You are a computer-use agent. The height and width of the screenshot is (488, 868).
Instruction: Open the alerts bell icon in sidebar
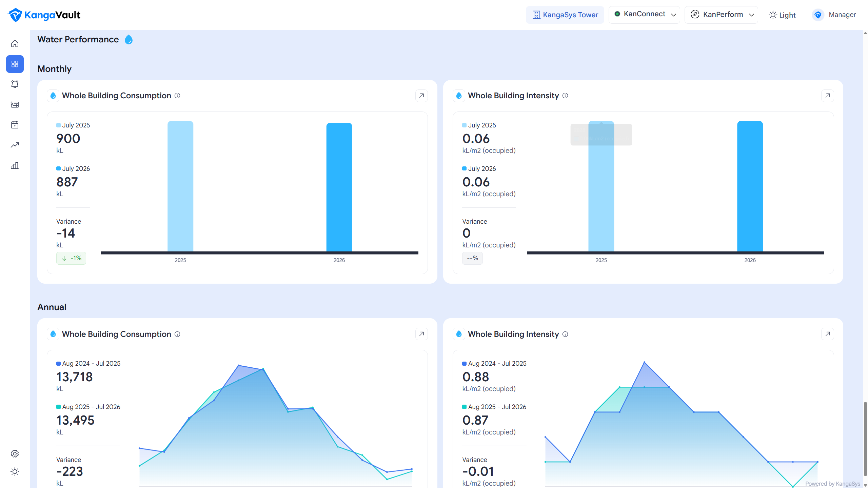(15, 84)
